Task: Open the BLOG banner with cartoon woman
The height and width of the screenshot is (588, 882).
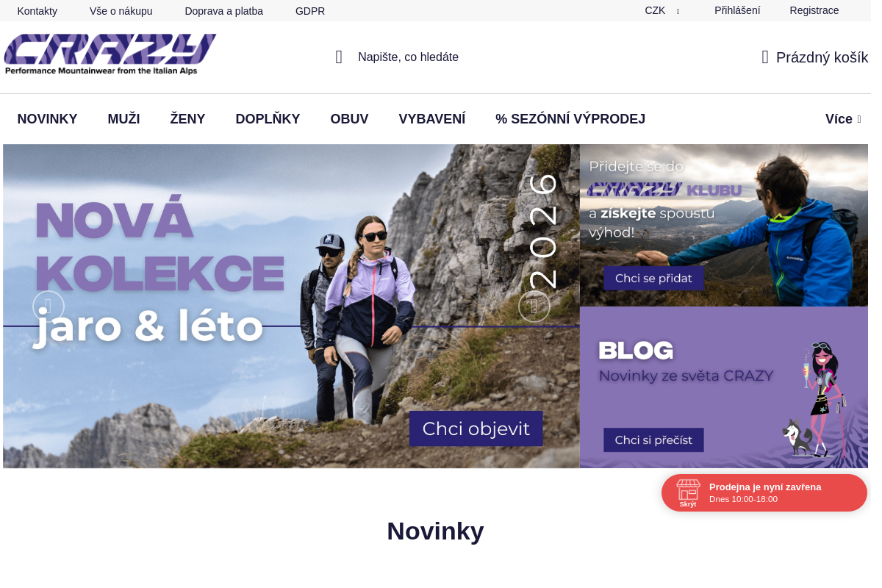Action: click(724, 387)
